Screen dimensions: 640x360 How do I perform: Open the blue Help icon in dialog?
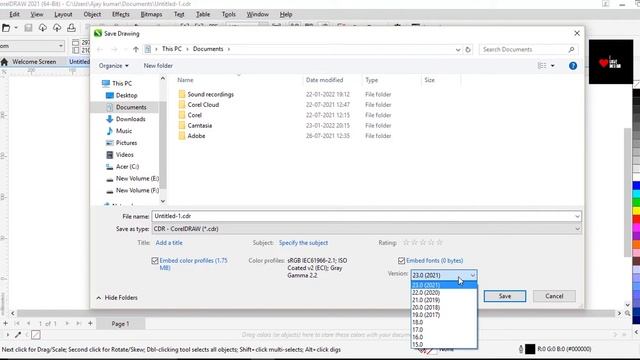[x=573, y=66]
